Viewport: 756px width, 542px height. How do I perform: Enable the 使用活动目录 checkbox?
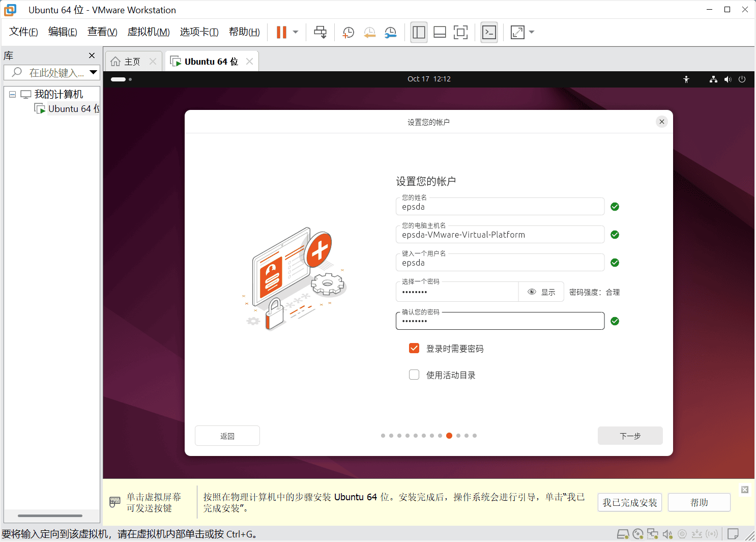click(414, 375)
